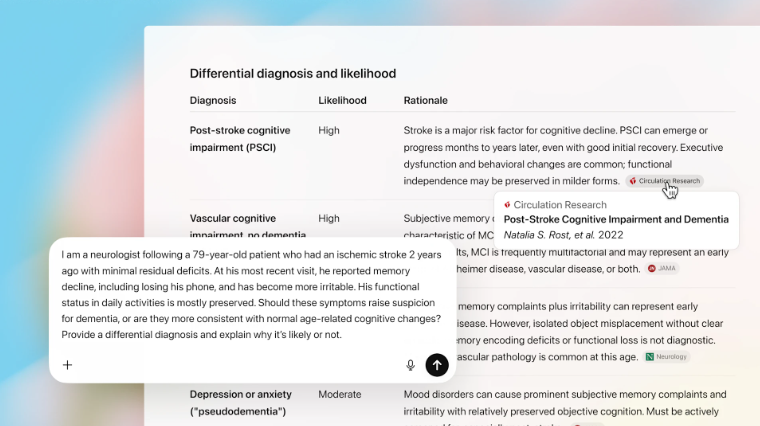760x426 pixels.
Task: Click the Circulation Research logo in the popup card
Action: [507, 205]
